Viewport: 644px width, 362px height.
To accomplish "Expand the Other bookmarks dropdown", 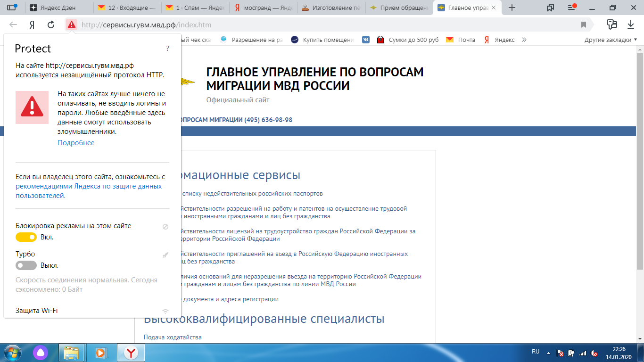I will coord(611,40).
